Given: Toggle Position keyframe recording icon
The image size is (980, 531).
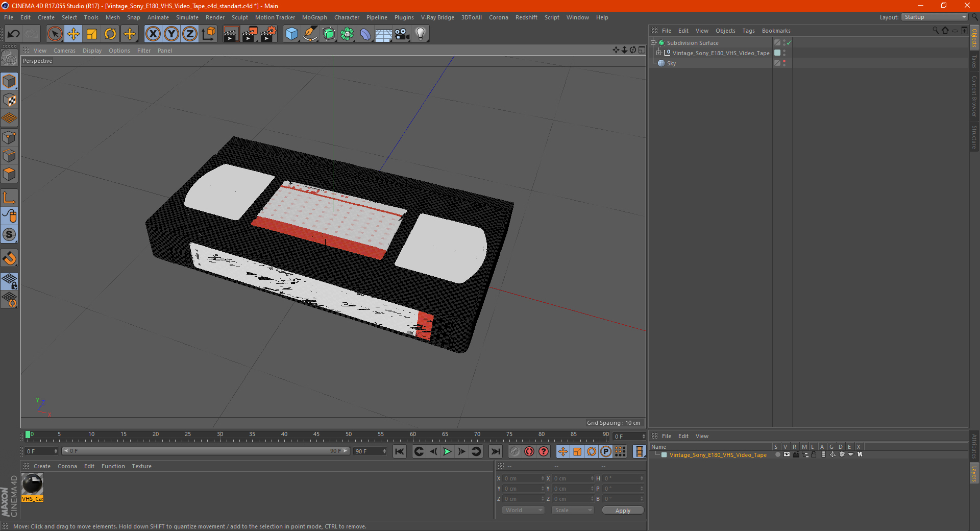Looking at the screenshot, I should (563, 451).
